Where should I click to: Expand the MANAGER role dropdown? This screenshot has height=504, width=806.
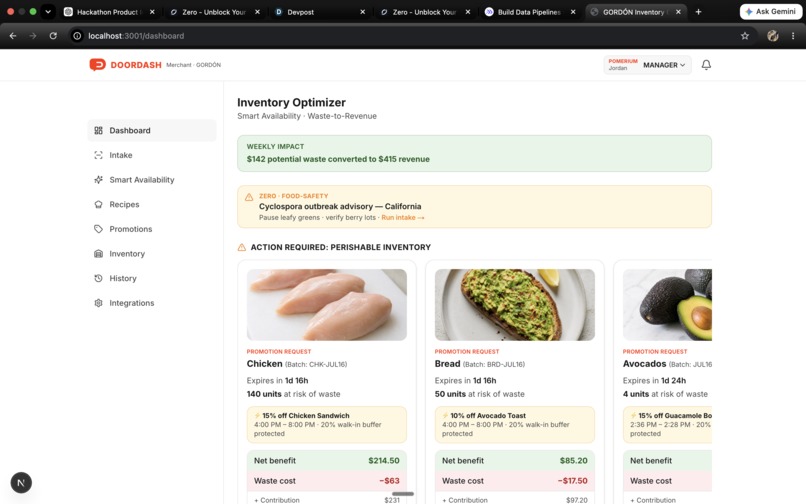[x=664, y=65]
